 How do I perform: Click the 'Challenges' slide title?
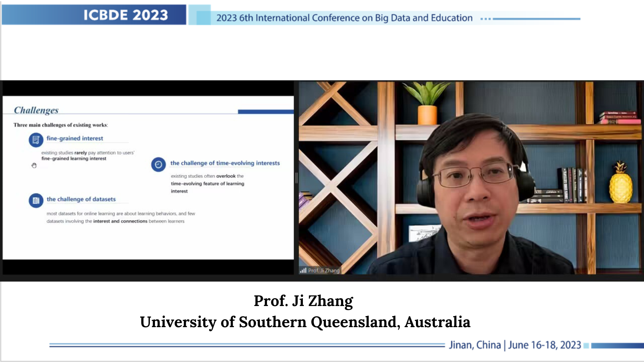[x=36, y=110]
